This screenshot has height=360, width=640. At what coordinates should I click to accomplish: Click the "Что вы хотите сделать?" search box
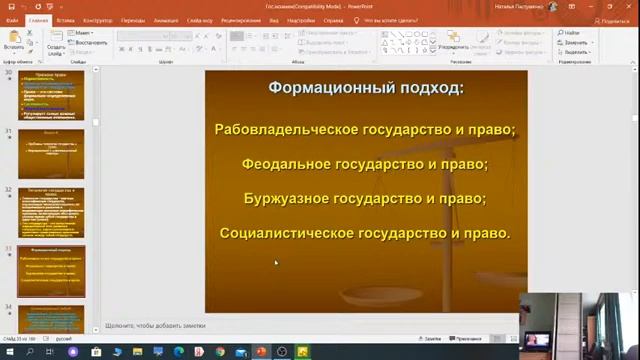[x=391, y=20]
